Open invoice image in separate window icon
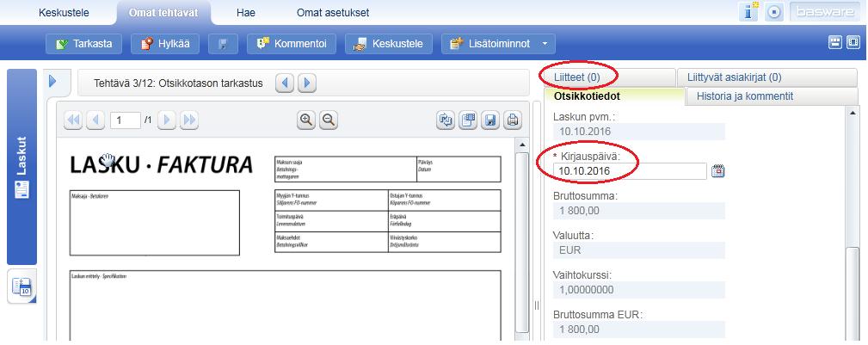Image resolution: width=868 pixels, height=345 pixels. 468,120
